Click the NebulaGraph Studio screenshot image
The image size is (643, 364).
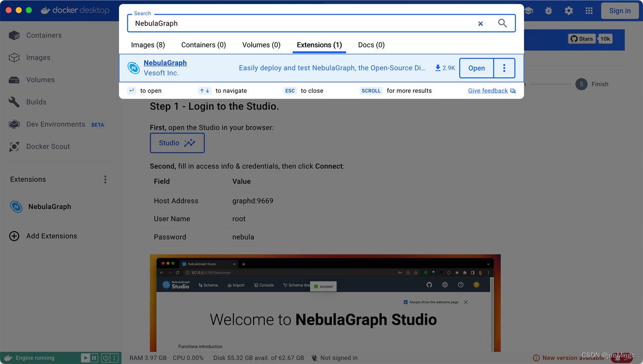point(325,303)
